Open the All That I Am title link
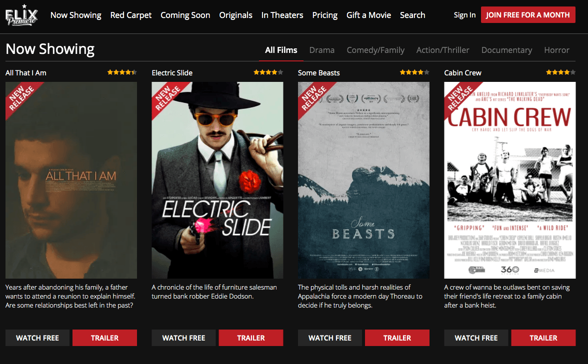Image resolution: width=588 pixels, height=364 pixels. (26, 73)
